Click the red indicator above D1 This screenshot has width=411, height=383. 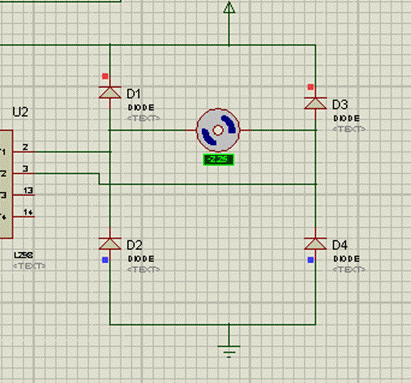point(105,76)
